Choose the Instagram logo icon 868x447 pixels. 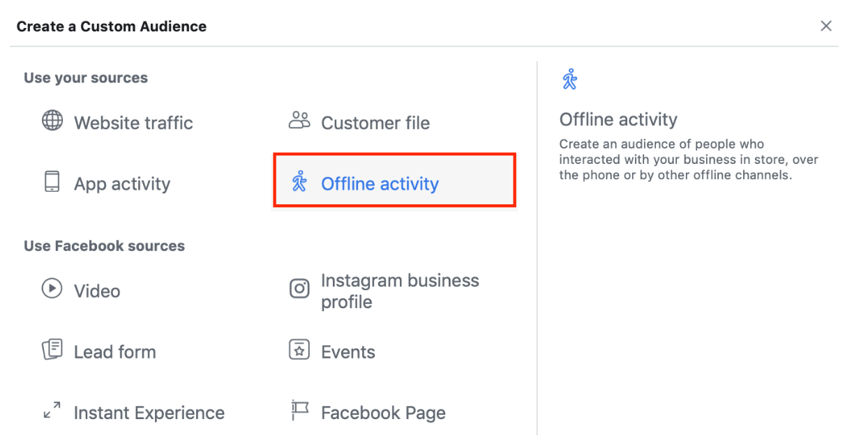299,289
